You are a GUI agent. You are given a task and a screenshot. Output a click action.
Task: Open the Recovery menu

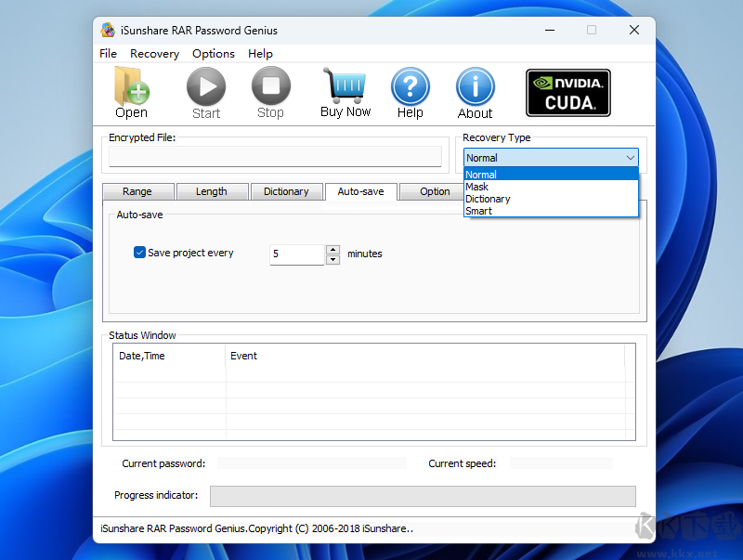[154, 53]
